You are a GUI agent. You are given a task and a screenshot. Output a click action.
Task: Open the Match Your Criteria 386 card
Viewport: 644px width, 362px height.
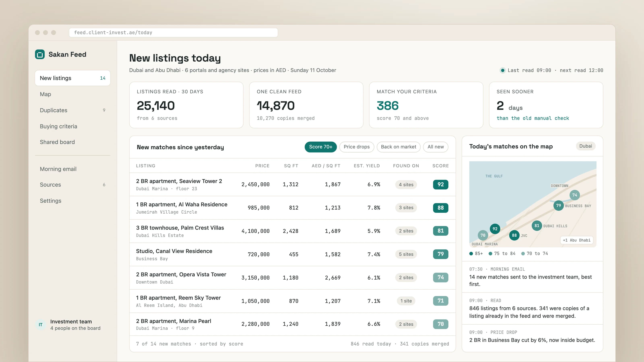click(x=426, y=105)
